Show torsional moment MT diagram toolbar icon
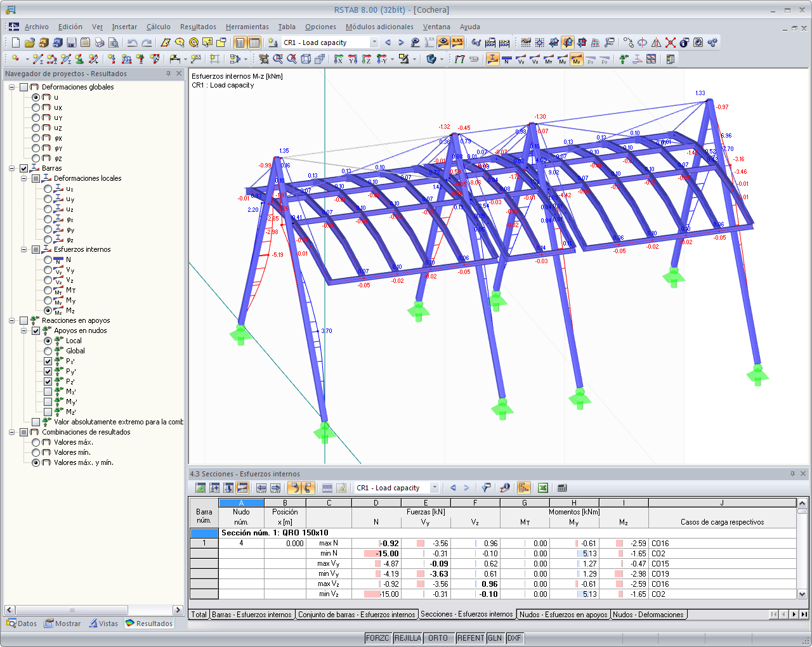812x647 pixels. 549,59
